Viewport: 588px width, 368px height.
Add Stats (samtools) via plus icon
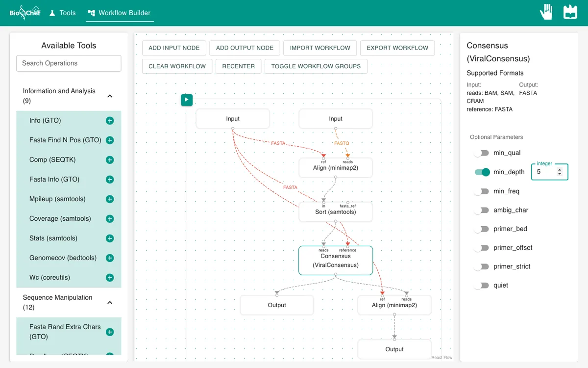coord(110,238)
